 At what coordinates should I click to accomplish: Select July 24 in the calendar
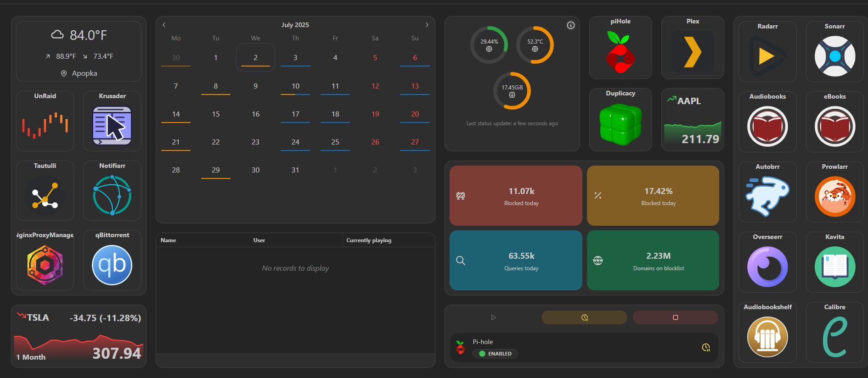295,142
